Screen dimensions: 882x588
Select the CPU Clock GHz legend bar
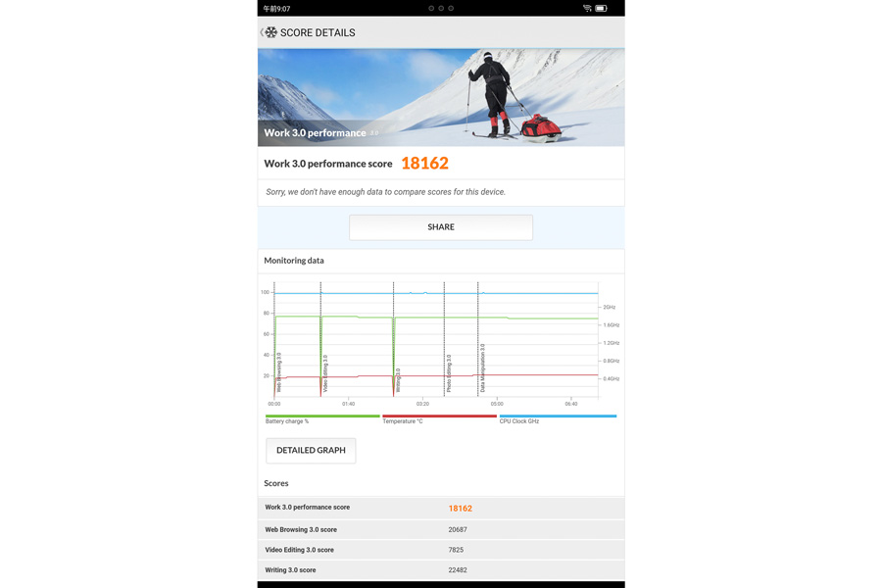(558, 416)
